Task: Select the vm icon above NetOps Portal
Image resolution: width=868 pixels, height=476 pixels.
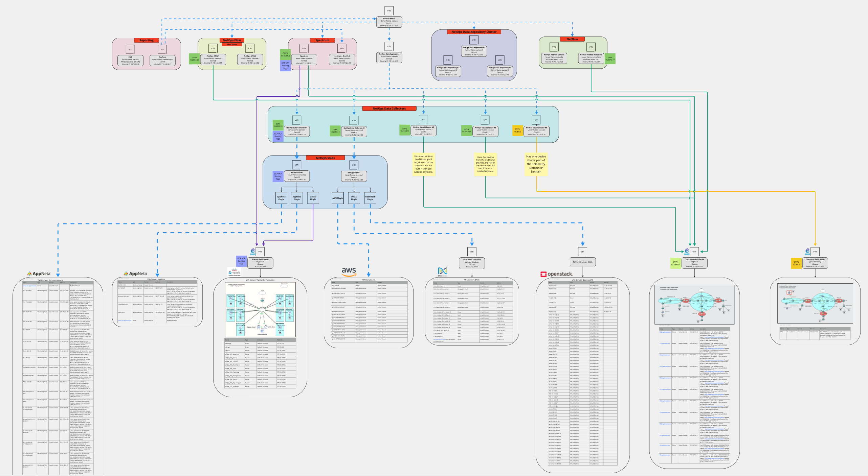Action: pyautogui.click(x=389, y=10)
